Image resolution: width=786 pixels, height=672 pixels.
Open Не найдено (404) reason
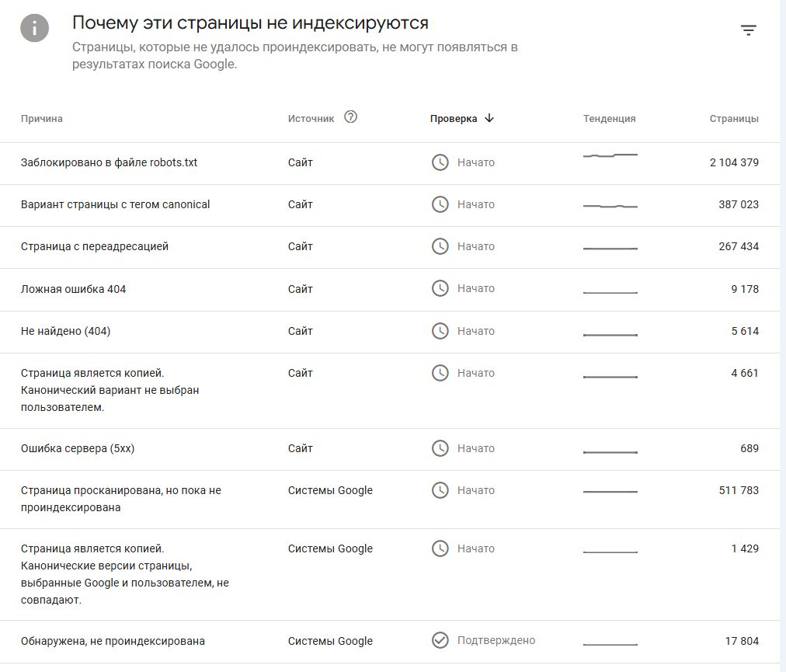tap(65, 331)
